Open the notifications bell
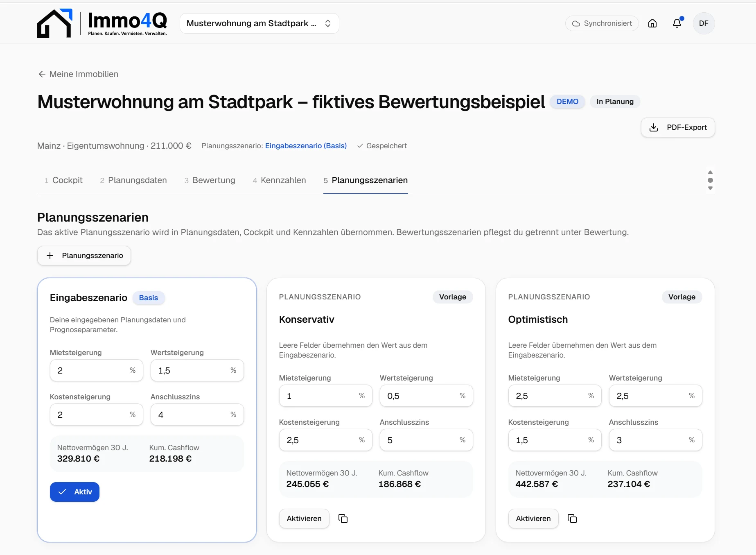 tap(677, 23)
